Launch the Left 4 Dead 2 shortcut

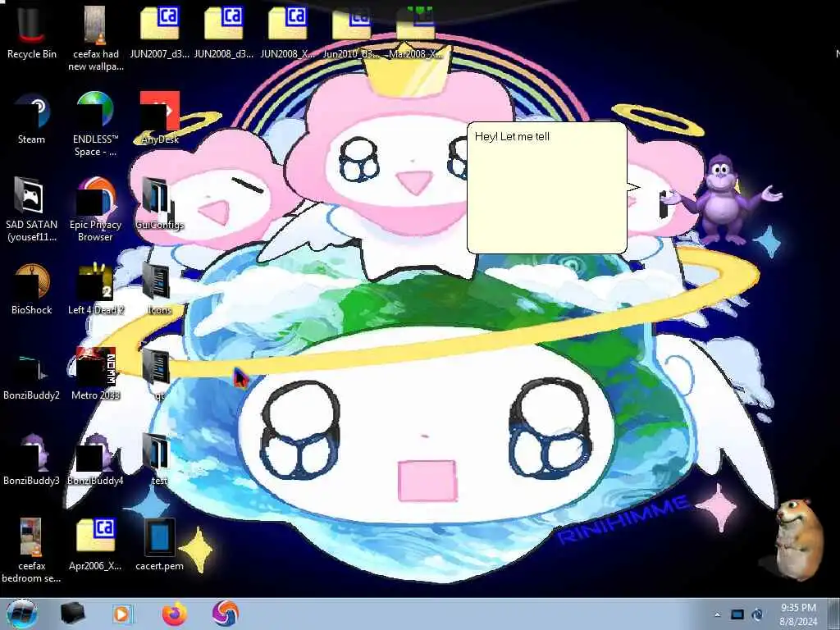point(95,288)
